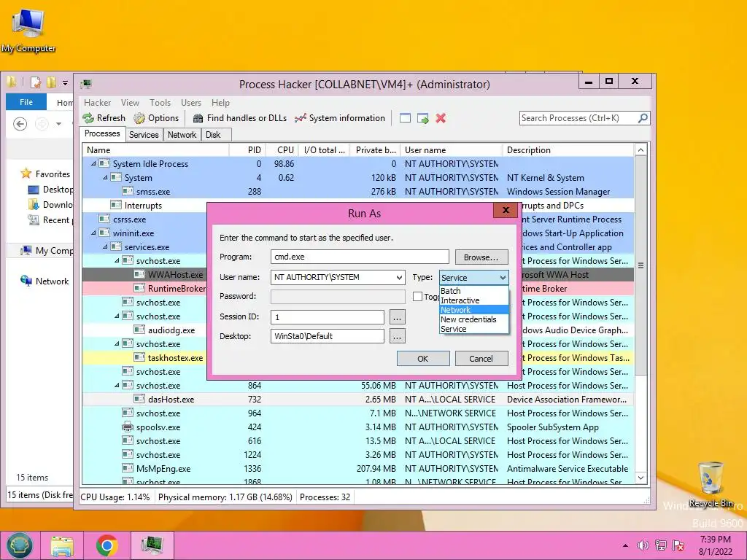This screenshot has width=747, height=560.
Task: Click the Find window and thread icon
Action: click(422, 118)
